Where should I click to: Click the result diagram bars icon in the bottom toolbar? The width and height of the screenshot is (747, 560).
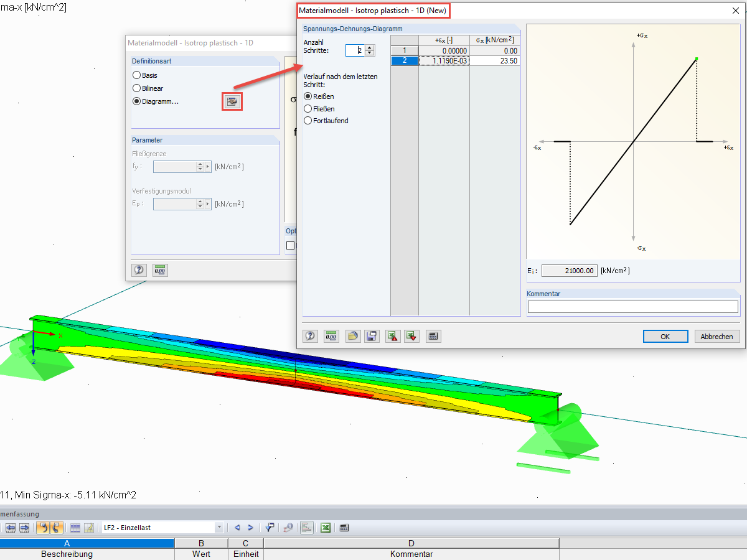(306, 528)
